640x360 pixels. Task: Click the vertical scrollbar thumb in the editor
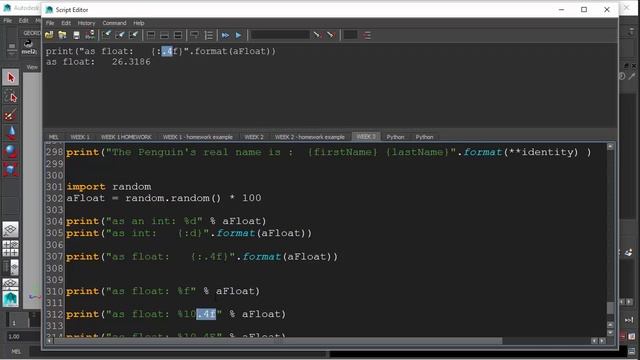pyautogui.click(x=610, y=307)
